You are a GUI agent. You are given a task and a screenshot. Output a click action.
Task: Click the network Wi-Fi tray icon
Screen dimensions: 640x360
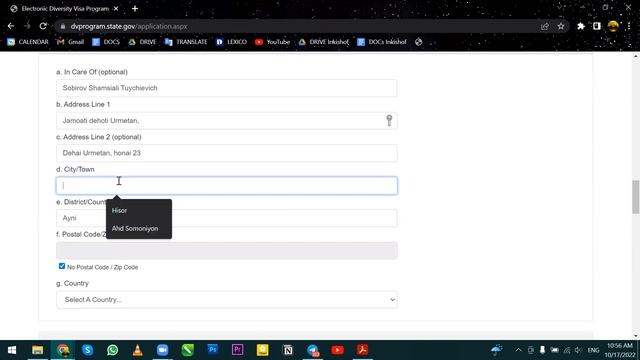[567, 350]
